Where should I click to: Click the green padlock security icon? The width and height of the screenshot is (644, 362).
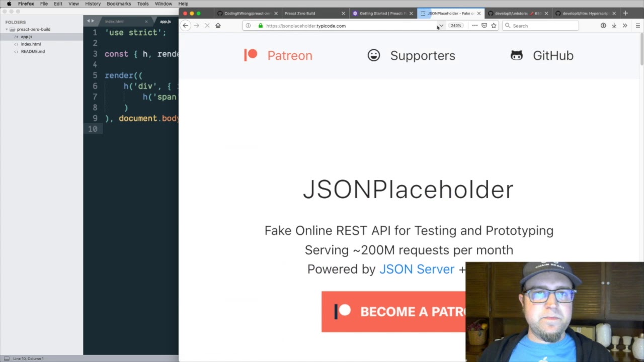tap(260, 26)
